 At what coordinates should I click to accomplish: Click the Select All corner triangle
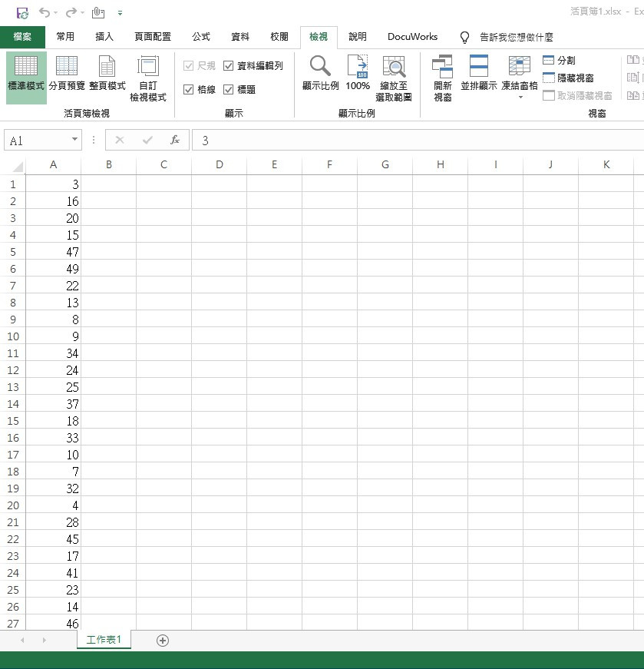point(18,167)
